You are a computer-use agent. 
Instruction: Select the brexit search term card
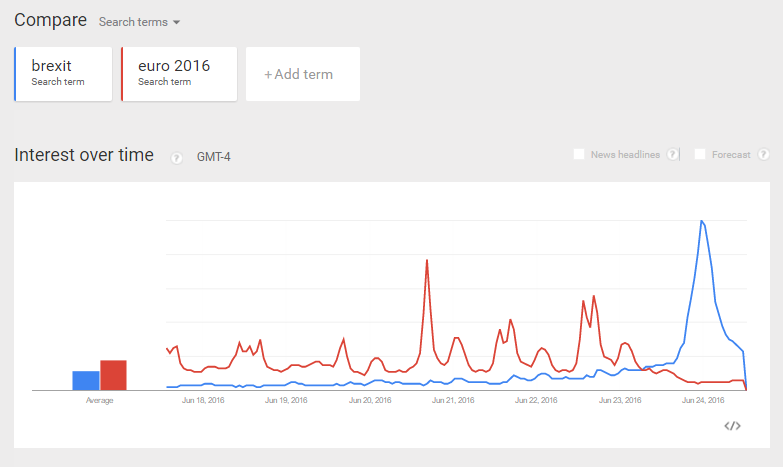[63, 74]
